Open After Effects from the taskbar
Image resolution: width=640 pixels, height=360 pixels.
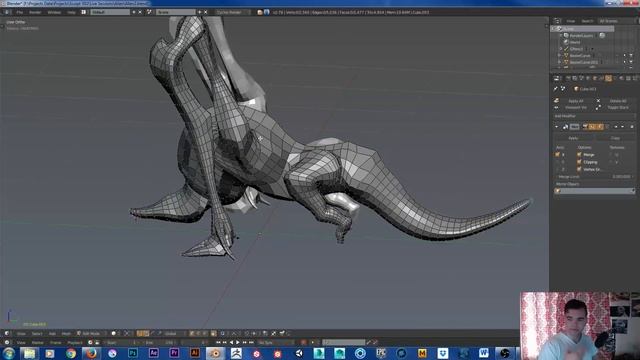coord(153,353)
